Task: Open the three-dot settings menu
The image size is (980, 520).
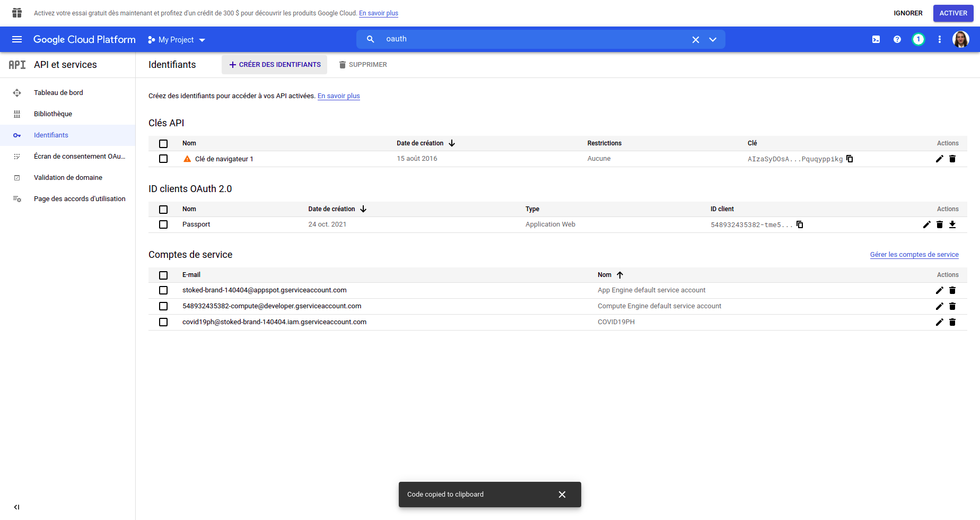Action: [x=940, y=39]
